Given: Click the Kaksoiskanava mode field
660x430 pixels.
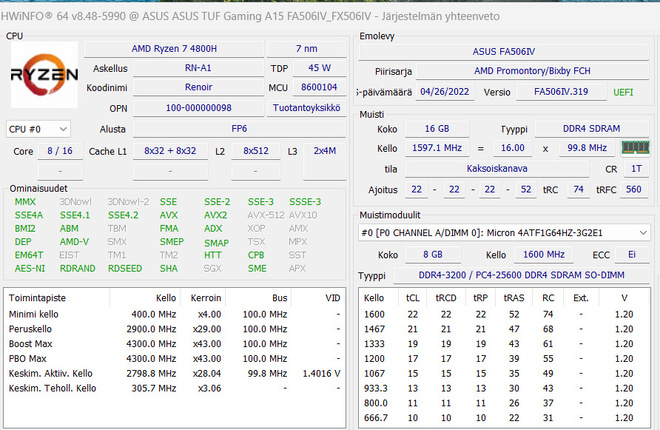Looking at the screenshot, I should click(497, 169).
